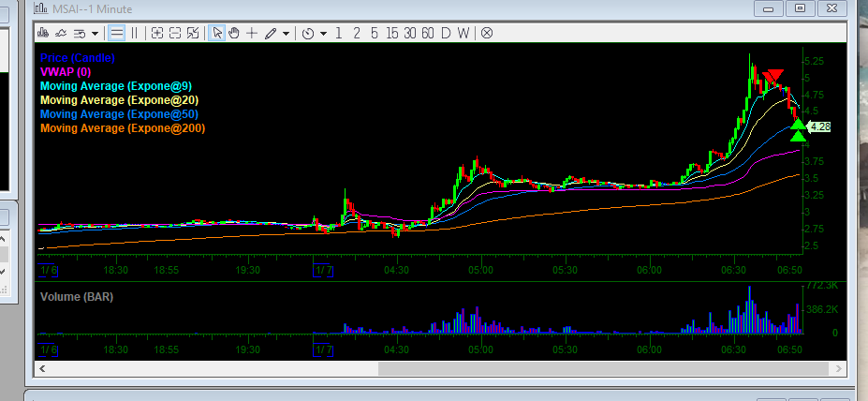Click the horizontal scrollbar right arrow
This screenshot has height=401, width=868.
(839, 369)
